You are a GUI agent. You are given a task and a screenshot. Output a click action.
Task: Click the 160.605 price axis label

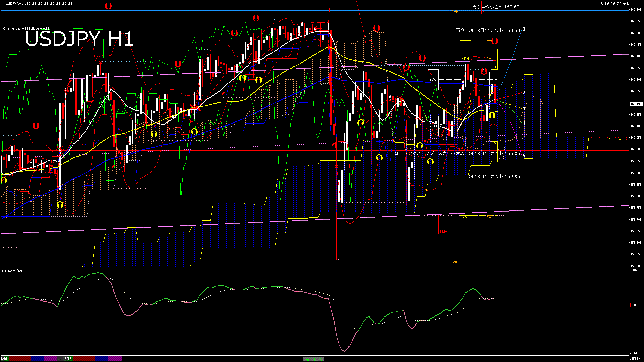point(636,10)
